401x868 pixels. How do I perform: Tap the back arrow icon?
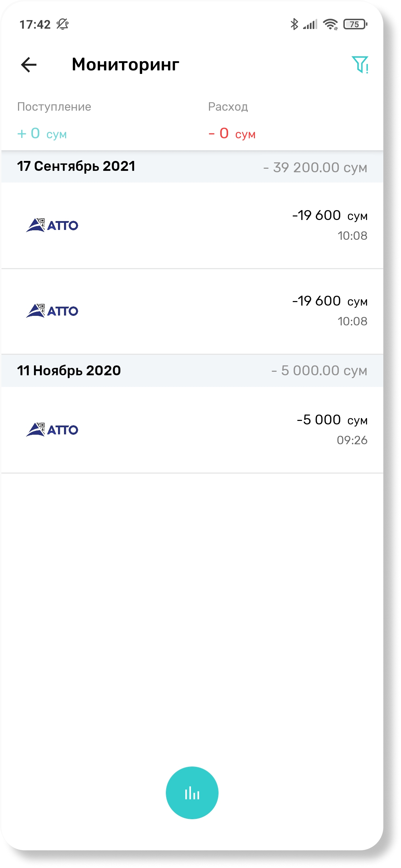click(29, 65)
